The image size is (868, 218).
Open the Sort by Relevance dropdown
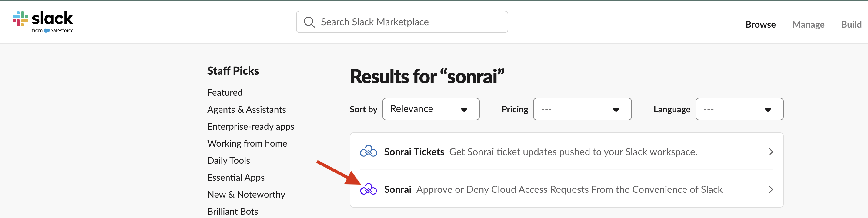click(x=431, y=109)
